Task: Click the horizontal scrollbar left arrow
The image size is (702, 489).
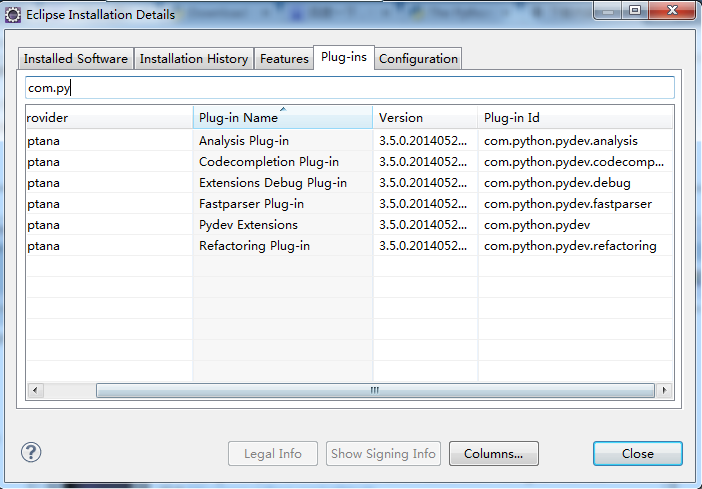Action: click(x=35, y=390)
